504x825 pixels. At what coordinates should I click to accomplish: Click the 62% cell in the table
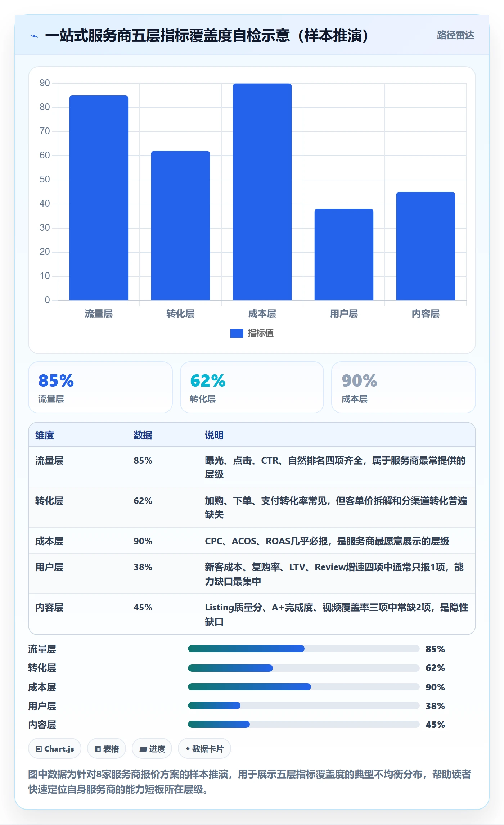143,501
